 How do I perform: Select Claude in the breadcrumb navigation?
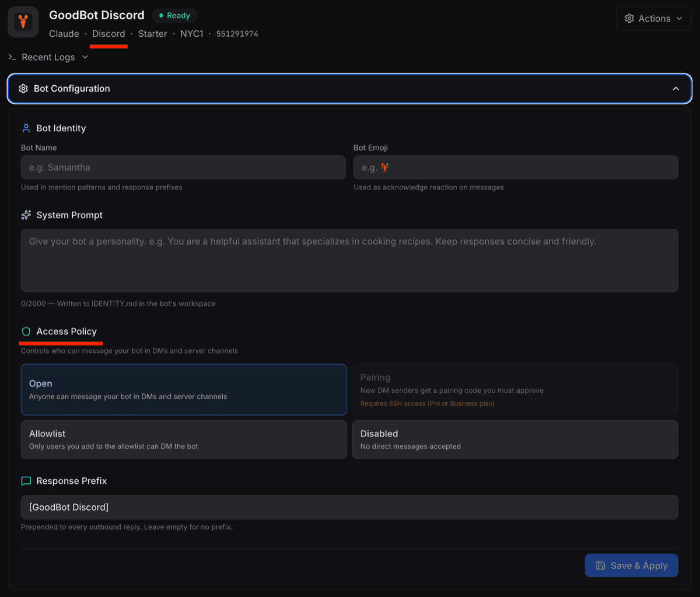(x=64, y=33)
